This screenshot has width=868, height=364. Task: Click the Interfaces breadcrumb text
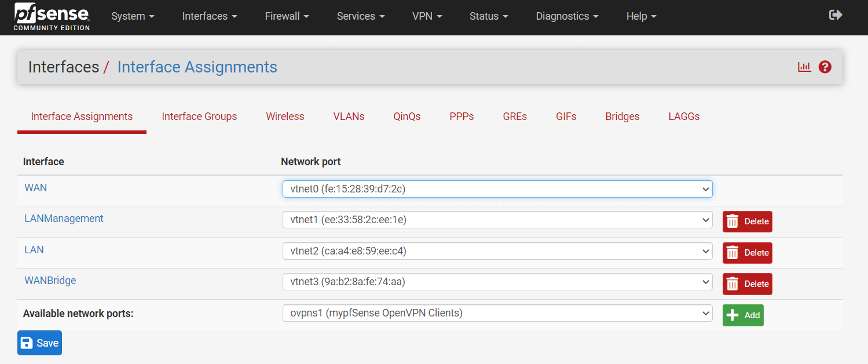point(64,67)
